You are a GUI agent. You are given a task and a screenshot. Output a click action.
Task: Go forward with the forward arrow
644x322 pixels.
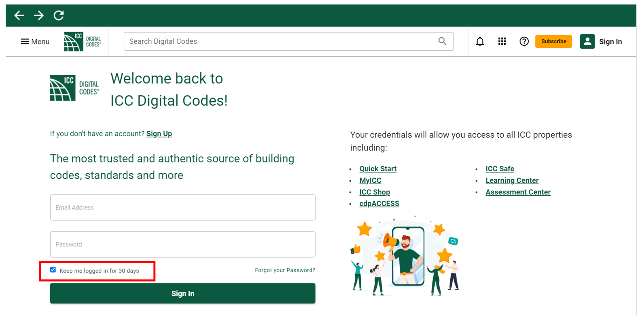click(39, 15)
